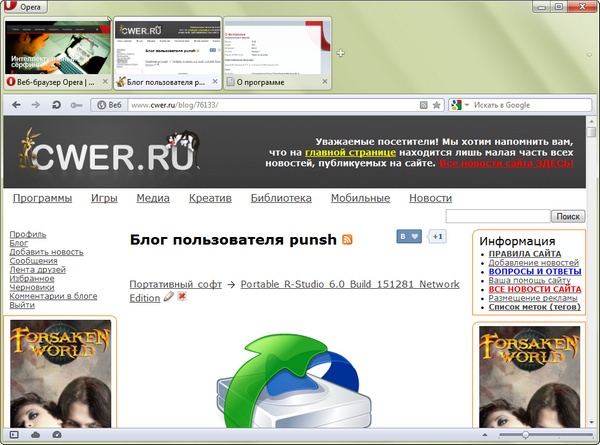The width and height of the screenshot is (600, 445).
Task: Open the 'Программы' site menu
Action: [42, 198]
